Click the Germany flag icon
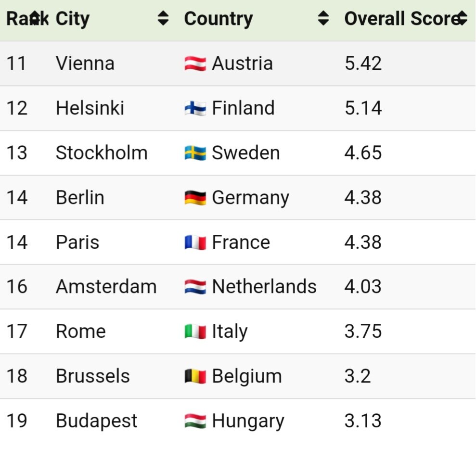This screenshot has height=460, width=476. click(x=195, y=198)
